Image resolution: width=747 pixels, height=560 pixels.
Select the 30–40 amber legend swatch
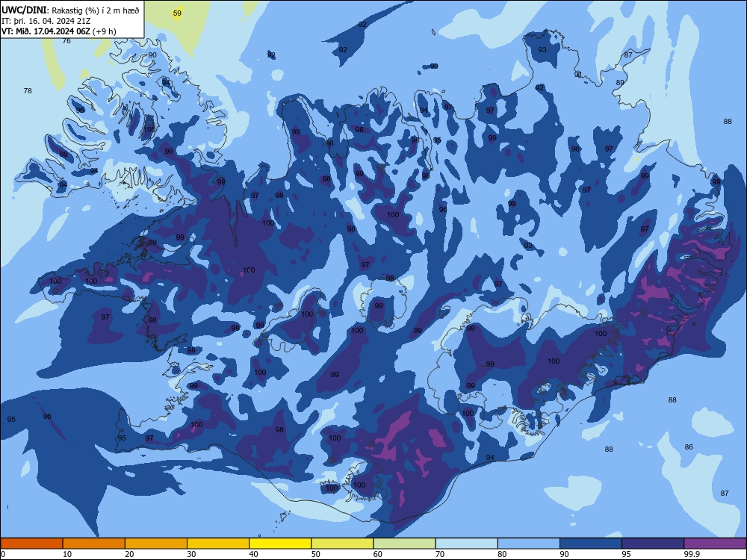218,544
